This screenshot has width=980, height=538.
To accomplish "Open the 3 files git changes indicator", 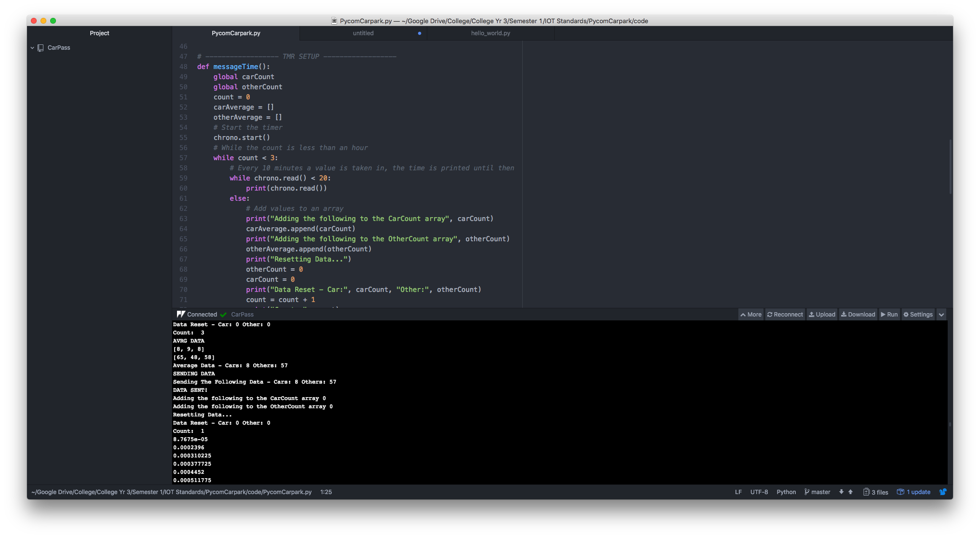I will click(x=876, y=492).
